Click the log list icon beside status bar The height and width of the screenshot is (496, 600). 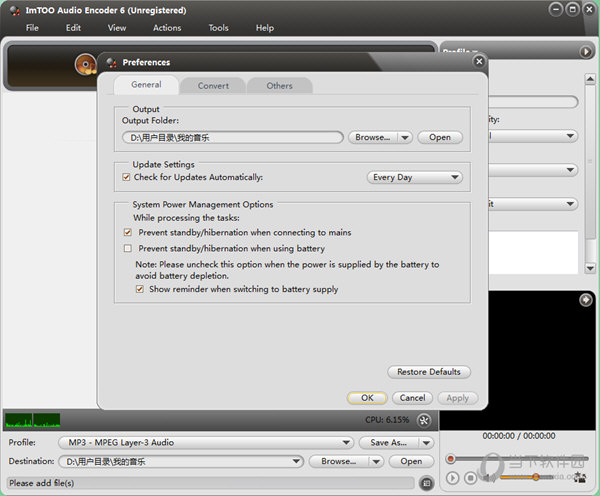427,483
